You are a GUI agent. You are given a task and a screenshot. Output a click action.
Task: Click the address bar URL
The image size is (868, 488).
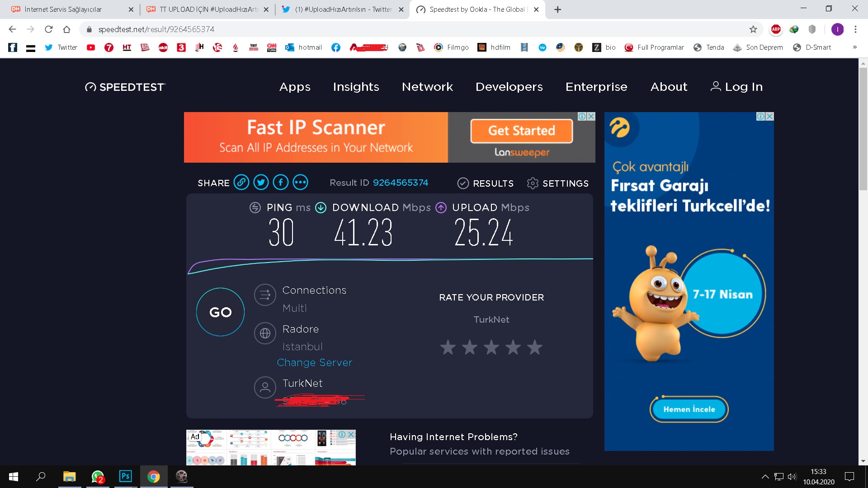tap(156, 29)
